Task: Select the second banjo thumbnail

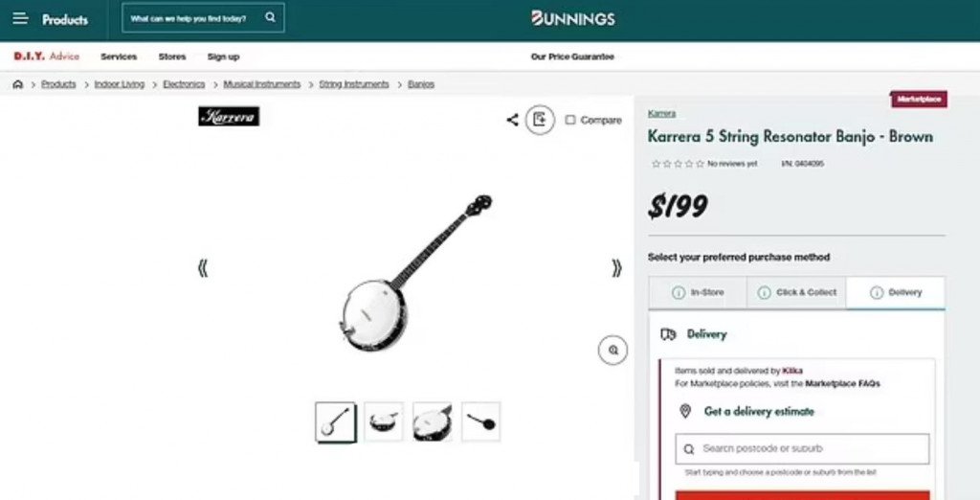Action: 384,421
